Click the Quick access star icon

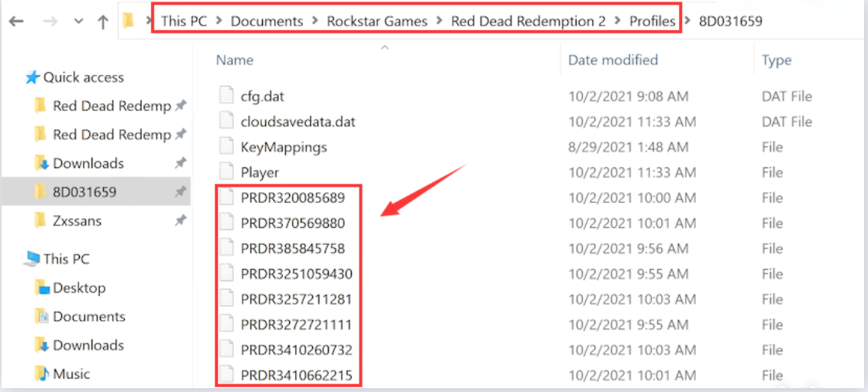(33, 77)
